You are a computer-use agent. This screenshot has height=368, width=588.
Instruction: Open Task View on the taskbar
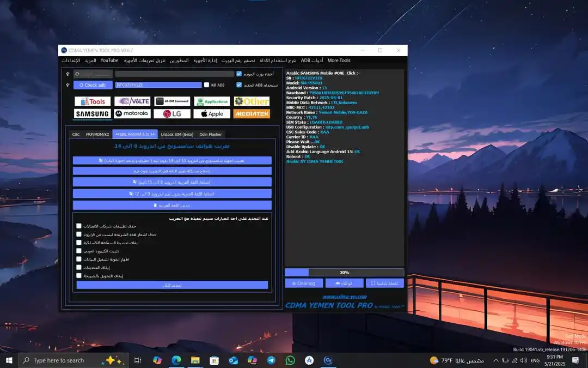[x=138, y=360]
